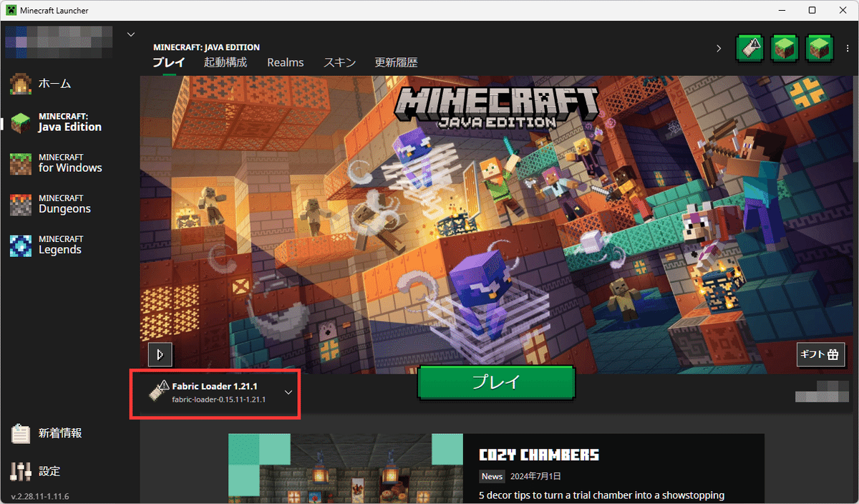The width and height of the screenshot is (859, 504).
Task: Click fabric-loader-0.15.11-1.21.1 version text
Action: point(219,399)
